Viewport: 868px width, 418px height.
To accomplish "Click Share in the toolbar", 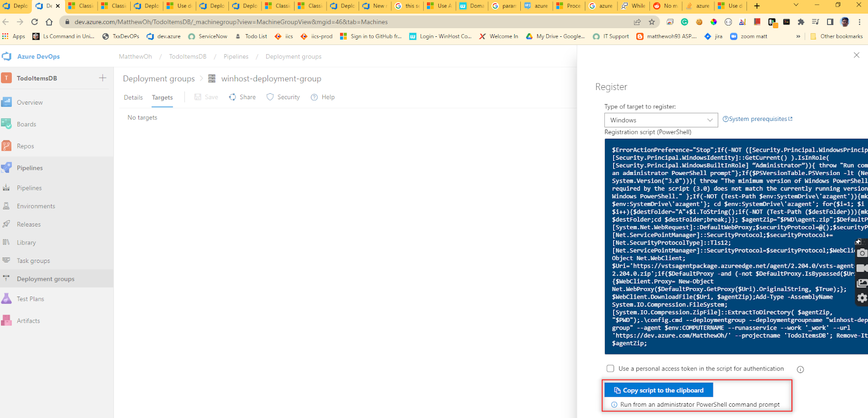I will tap(242, 97).
